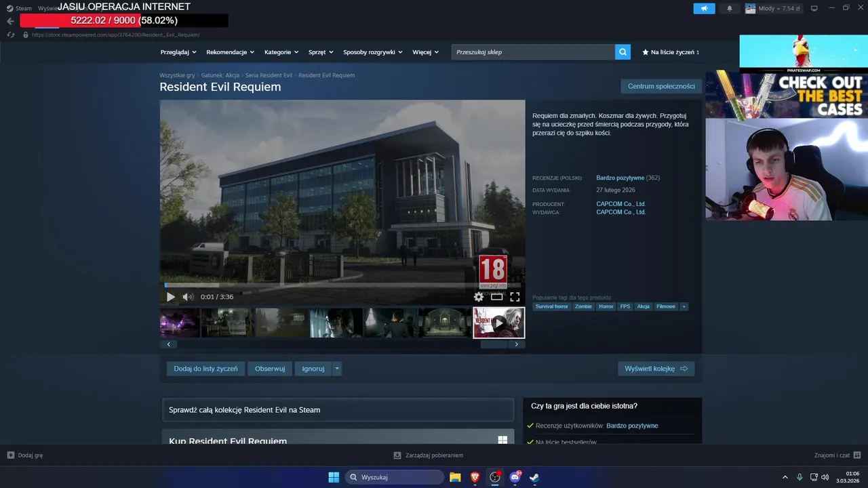Open the dropdown arrow next to Ignoruj

(x=337, y=369)
